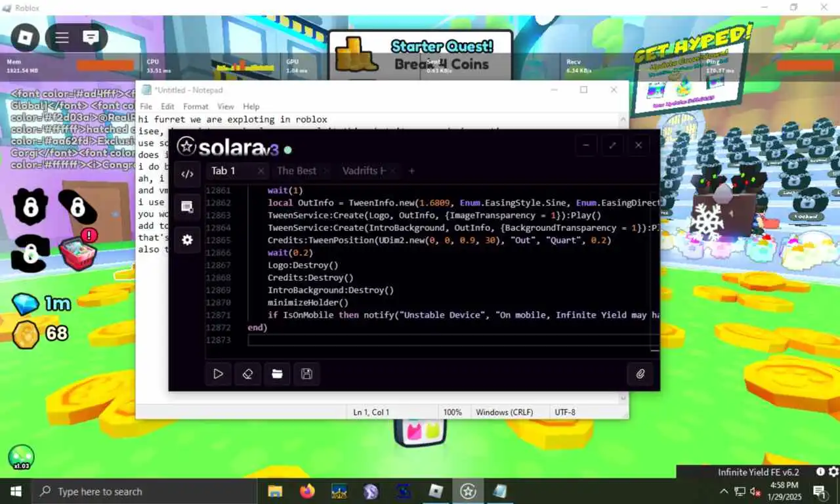Open the Notepad View menu
Viewport: 840px width, 504px height.
(x=225, y=106)
